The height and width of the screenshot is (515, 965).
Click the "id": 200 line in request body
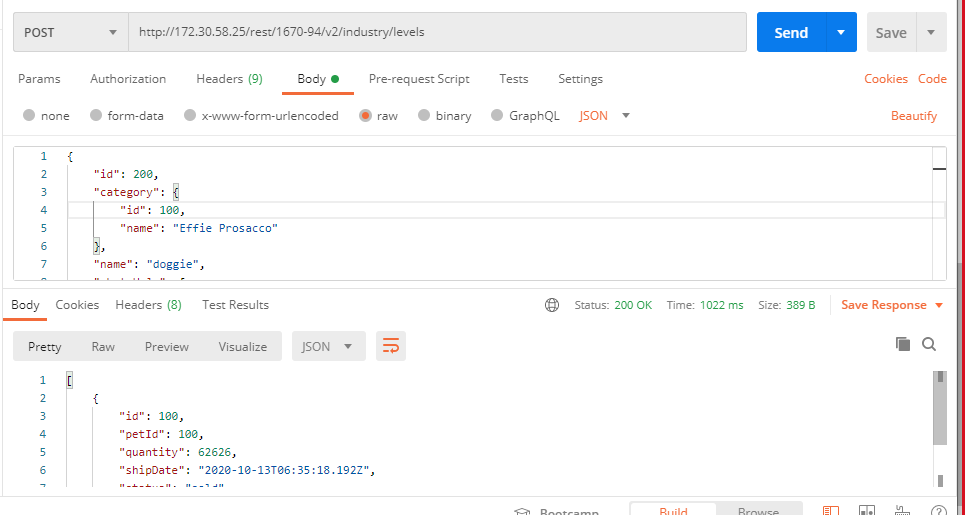click(126, 174)
